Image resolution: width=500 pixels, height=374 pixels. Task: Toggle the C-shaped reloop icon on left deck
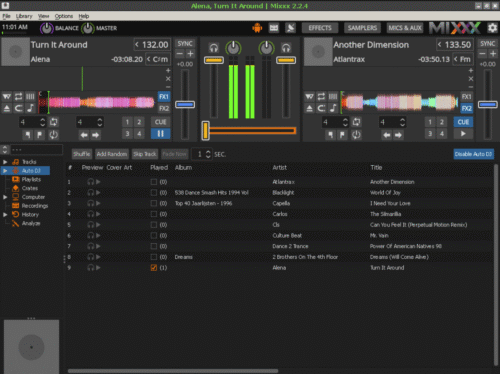[18, 108]
